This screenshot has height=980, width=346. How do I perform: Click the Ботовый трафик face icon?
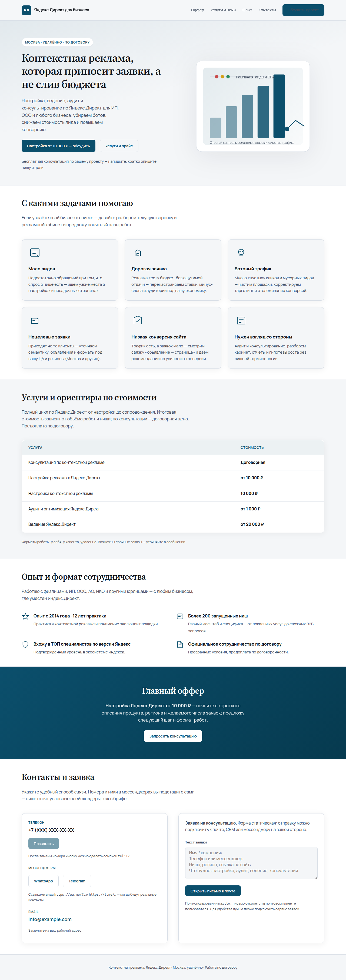point(241,252)
